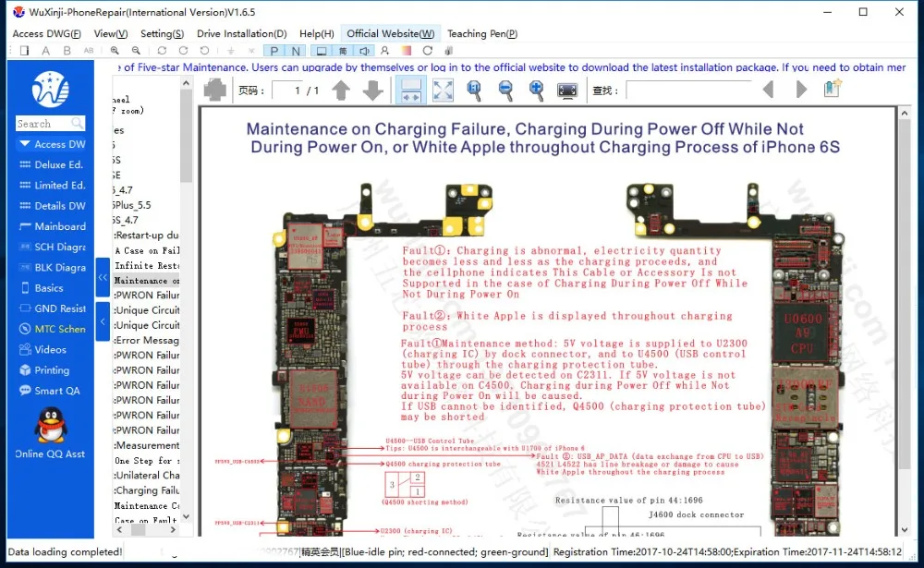
Task: Select SCH Diagram in the sidebar
Action: (52, 247)
